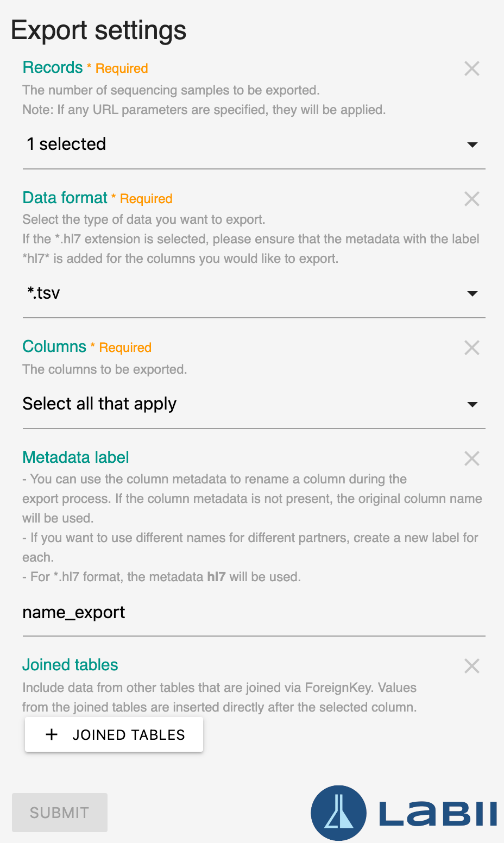504x843 pixels.
Task: Click the Data format field heading
Action: 65,198
